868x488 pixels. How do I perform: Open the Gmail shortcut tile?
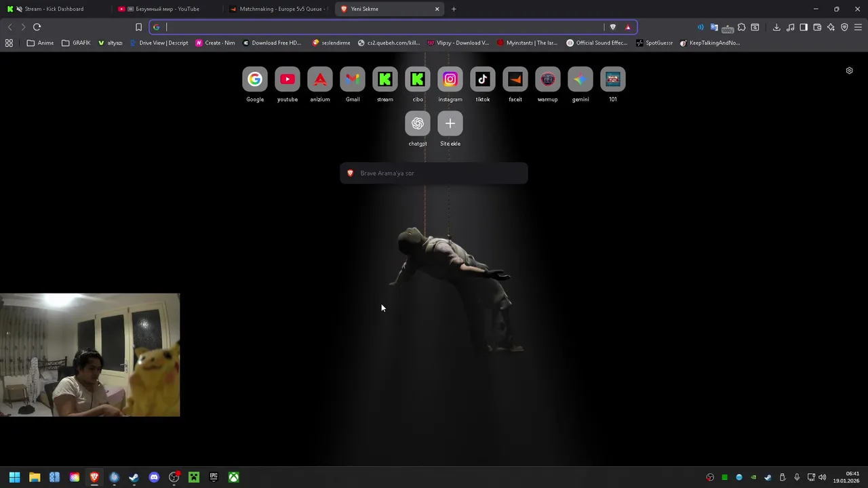pos(353,79)
